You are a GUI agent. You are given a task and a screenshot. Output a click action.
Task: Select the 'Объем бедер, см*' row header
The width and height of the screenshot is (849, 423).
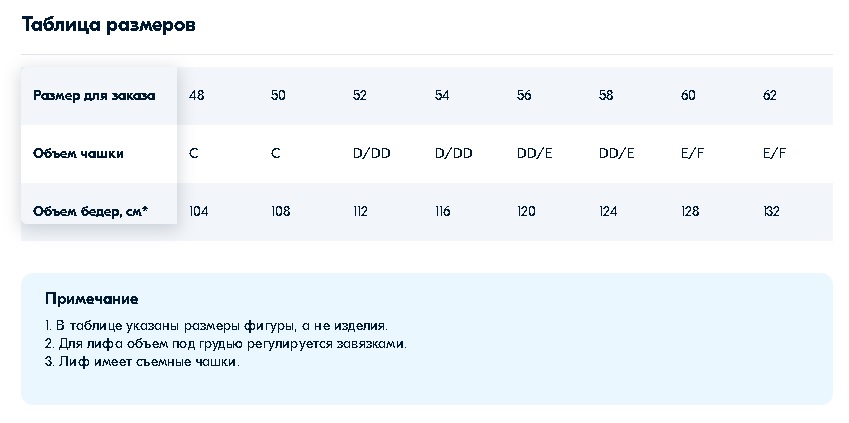click(x=90, y=211)
